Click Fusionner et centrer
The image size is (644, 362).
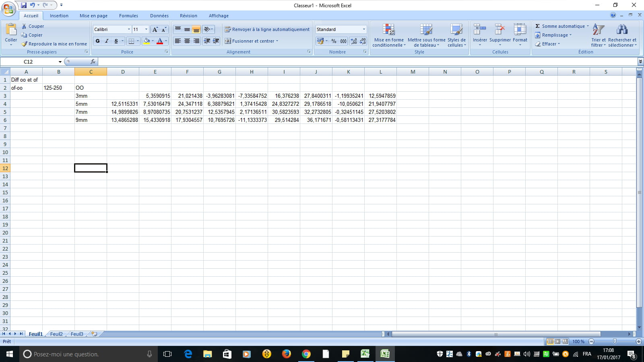point(250,41)
